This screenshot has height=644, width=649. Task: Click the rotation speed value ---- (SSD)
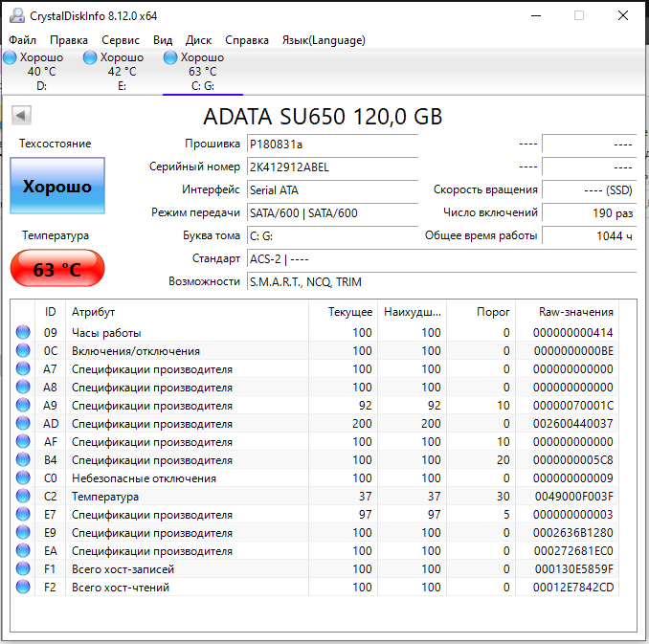click(589, 190)
